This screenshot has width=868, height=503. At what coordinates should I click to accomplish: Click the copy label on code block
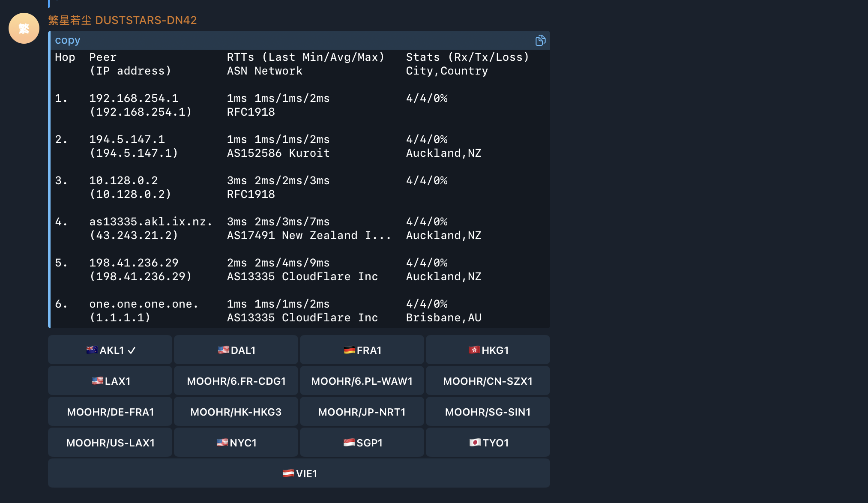[x=68, y=40]
